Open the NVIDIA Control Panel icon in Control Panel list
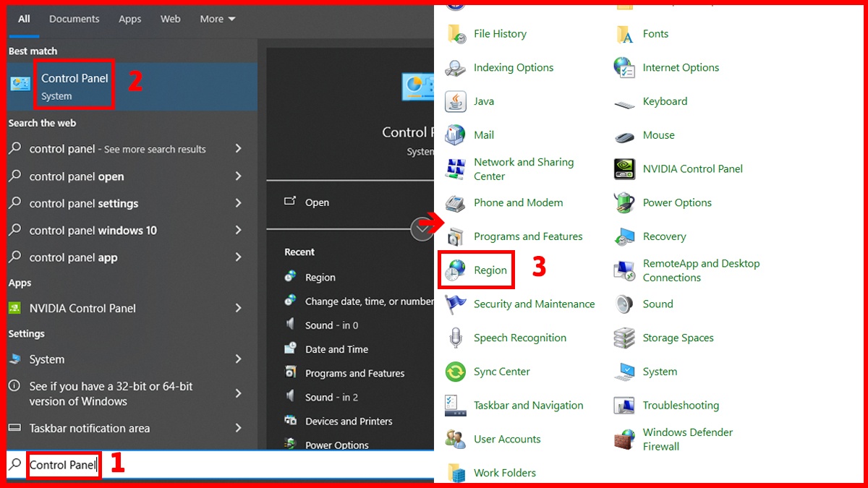This screenshot has width=868, height=488. pyautogui.click(x=624, y=169)
